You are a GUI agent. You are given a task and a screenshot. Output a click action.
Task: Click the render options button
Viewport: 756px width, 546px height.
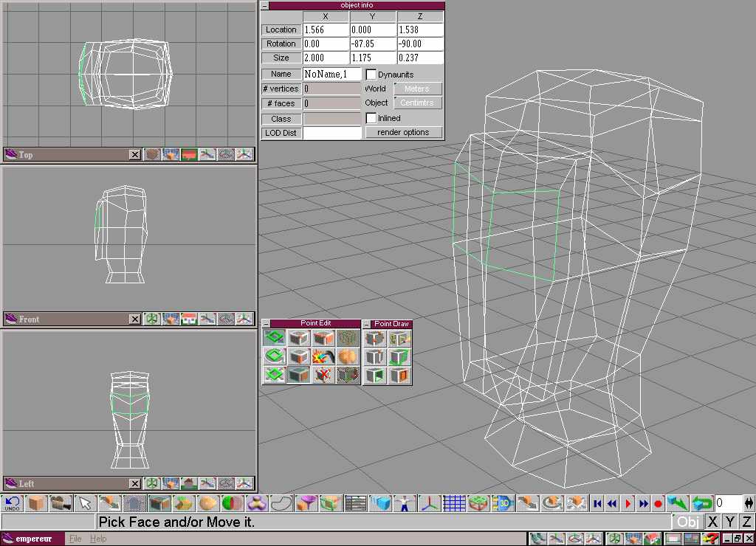[404, 133]
